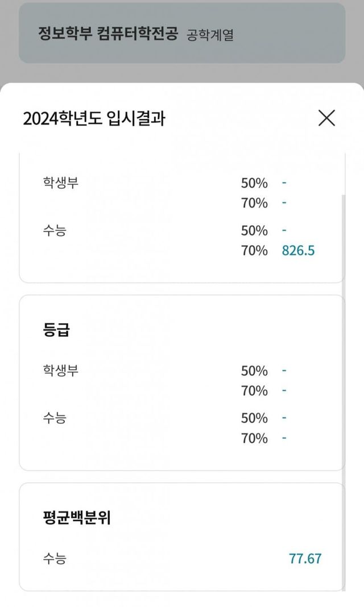
Task: Close the 2024학년도 입시결과 popup
Action: coord(326,118)
